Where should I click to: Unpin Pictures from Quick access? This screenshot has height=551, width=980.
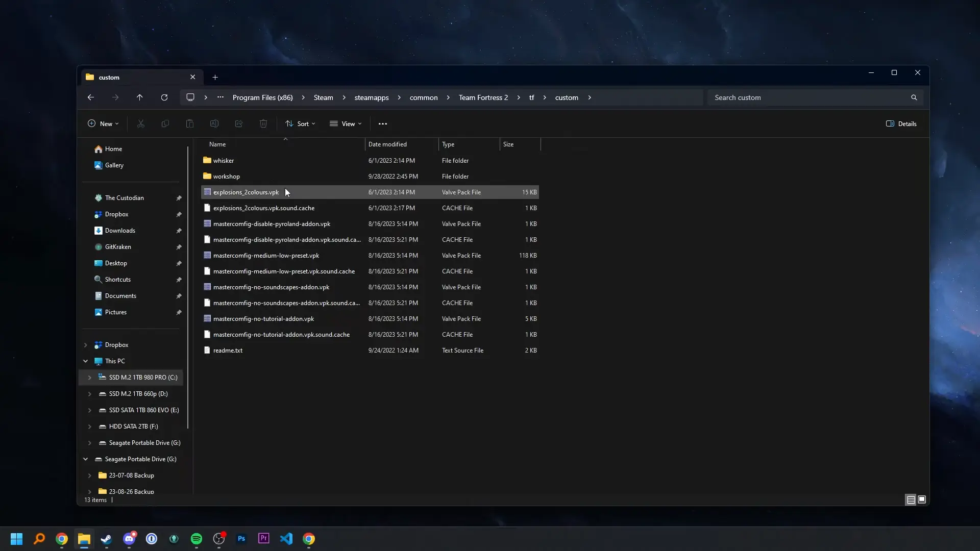pos(179,312)
